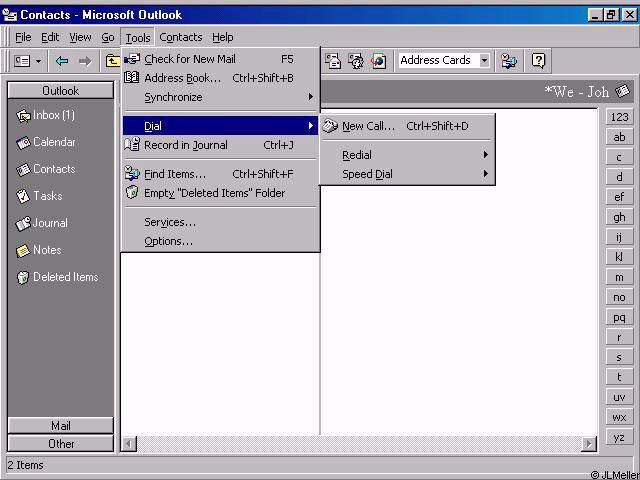Choose New Call in Dial submenu
The width and height of the screenshot is (640, 480).
click(407, 126)
